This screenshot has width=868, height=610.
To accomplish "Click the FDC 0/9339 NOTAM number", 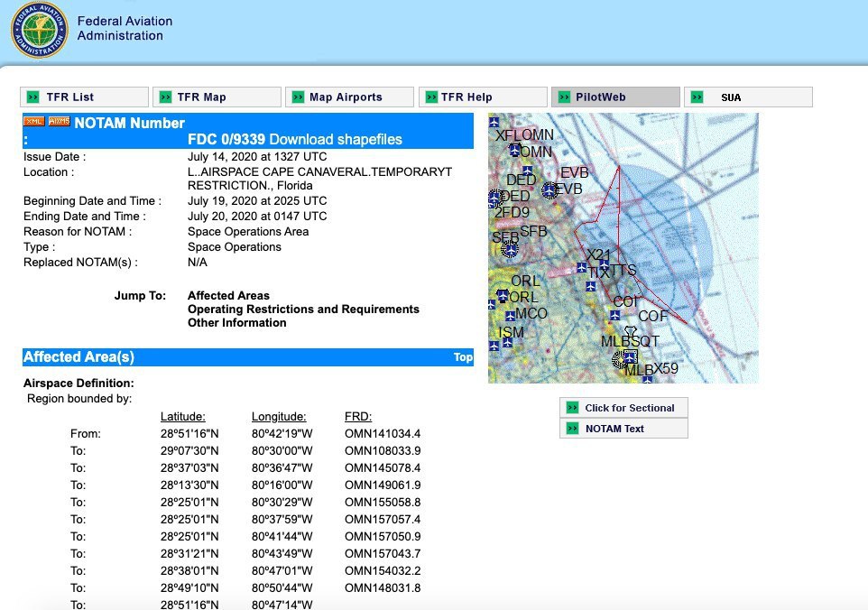I will [226, 140].
